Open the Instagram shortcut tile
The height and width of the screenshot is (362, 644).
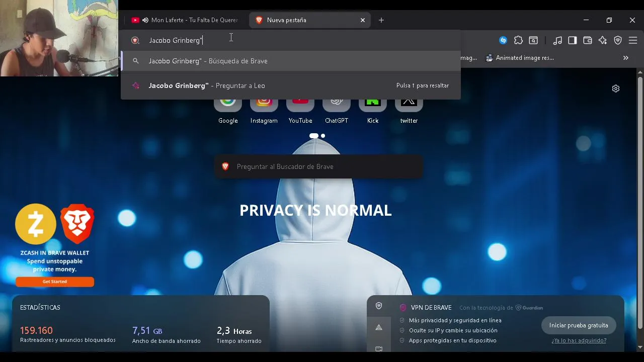point(264,111)
